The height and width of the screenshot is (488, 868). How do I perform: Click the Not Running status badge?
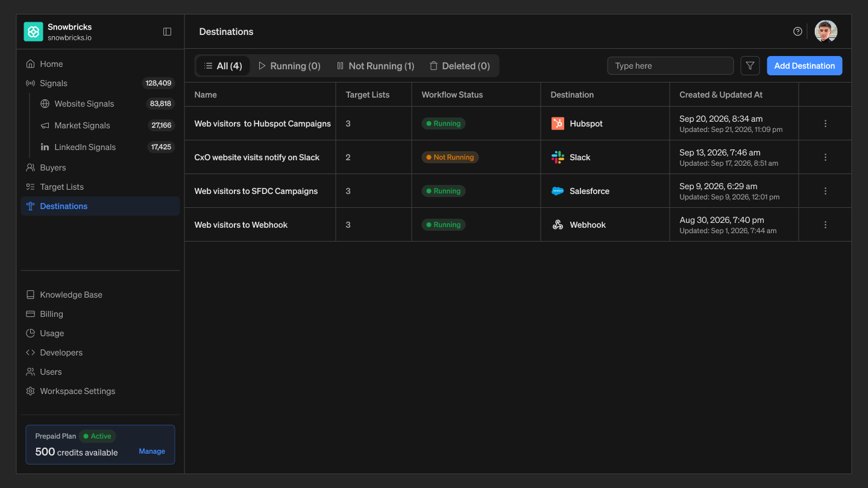coord(450,157)
